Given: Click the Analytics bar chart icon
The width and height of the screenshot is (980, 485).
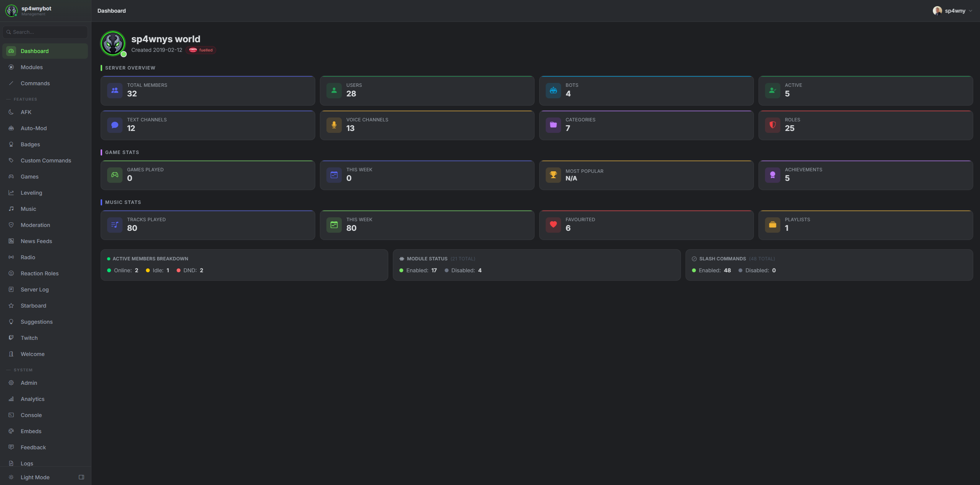Looking at the screenshot, I should pos(11,399).
